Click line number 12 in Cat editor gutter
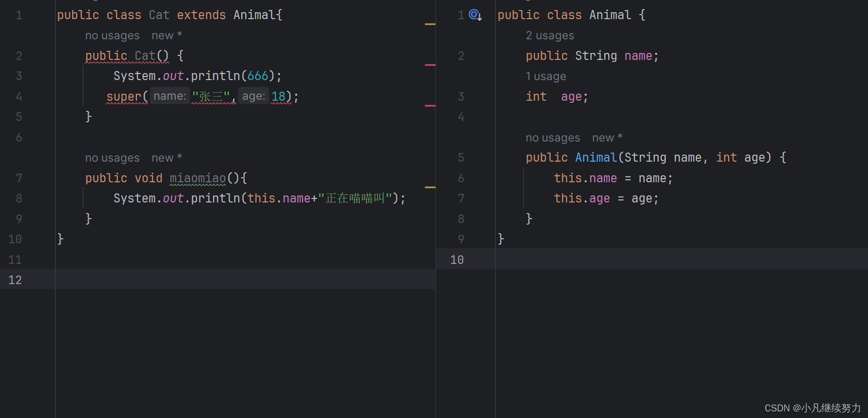 click(15, 280)
